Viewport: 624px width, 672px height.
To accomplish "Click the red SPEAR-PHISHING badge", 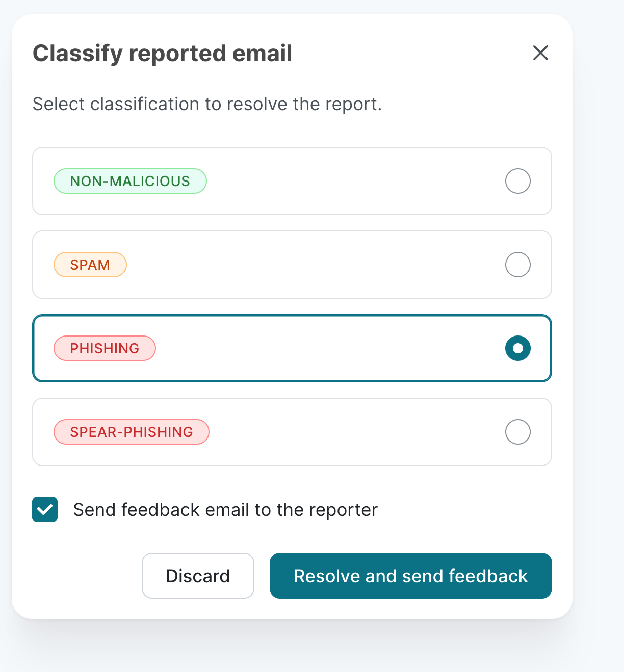I will pyautogui.click(x=132, y=432).
